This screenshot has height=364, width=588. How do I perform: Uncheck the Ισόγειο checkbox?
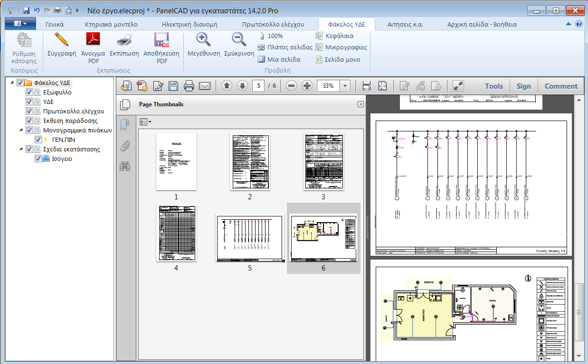tap(38, 159)
